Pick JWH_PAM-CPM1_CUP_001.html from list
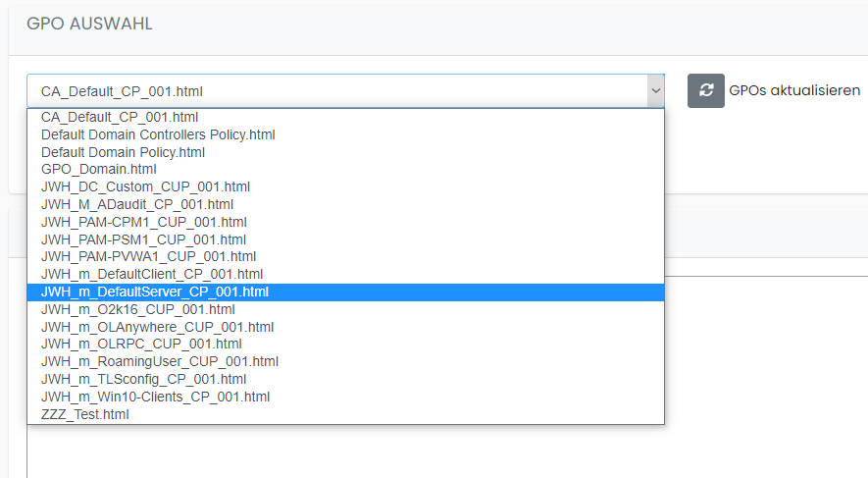 click(143, 222)
